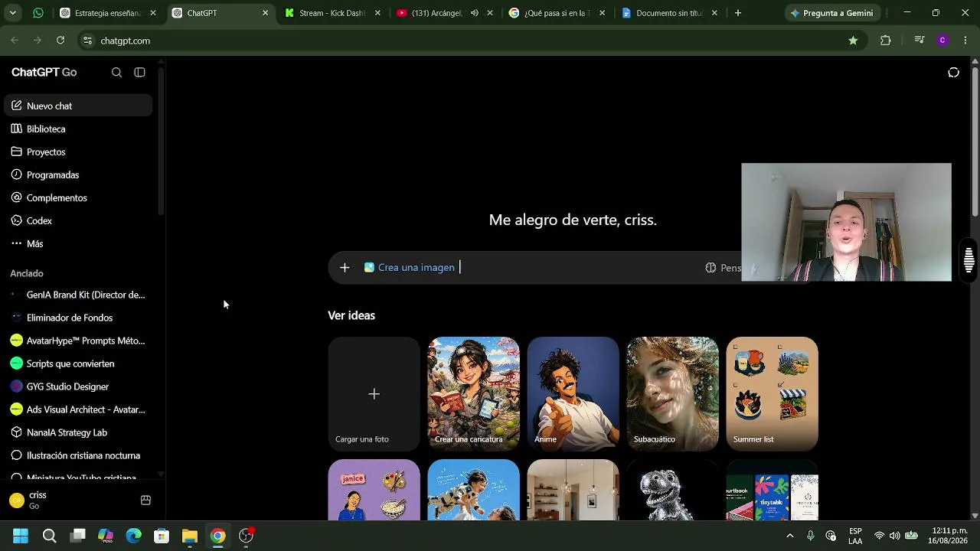980x551 pixels.
Task: Open Scripts que convierten
Action: pos(78,364)
